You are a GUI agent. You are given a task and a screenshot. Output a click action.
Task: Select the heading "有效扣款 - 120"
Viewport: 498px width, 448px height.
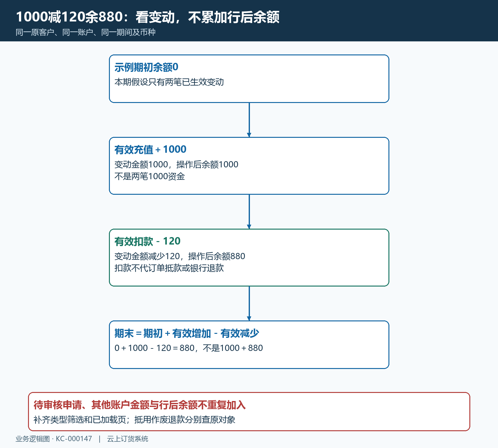point(148,241)
